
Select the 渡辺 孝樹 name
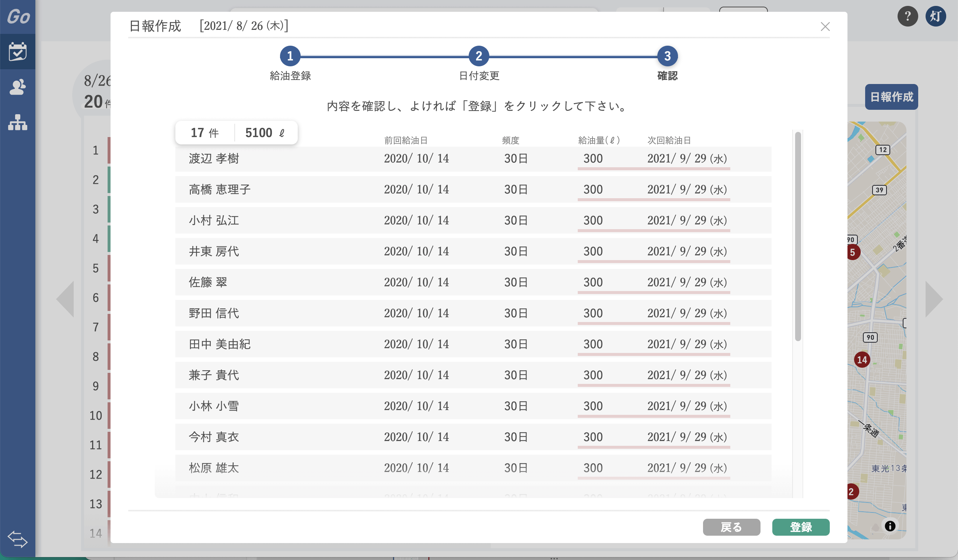[214, 158]
